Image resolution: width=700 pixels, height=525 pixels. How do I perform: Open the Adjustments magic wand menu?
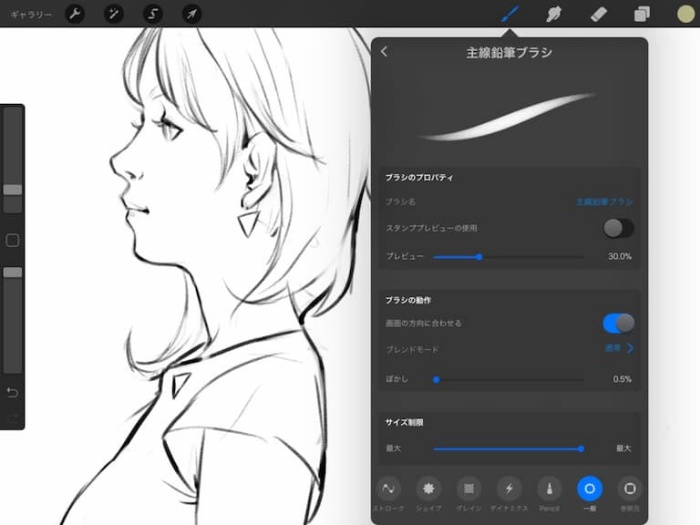click(x=113, y=14)
